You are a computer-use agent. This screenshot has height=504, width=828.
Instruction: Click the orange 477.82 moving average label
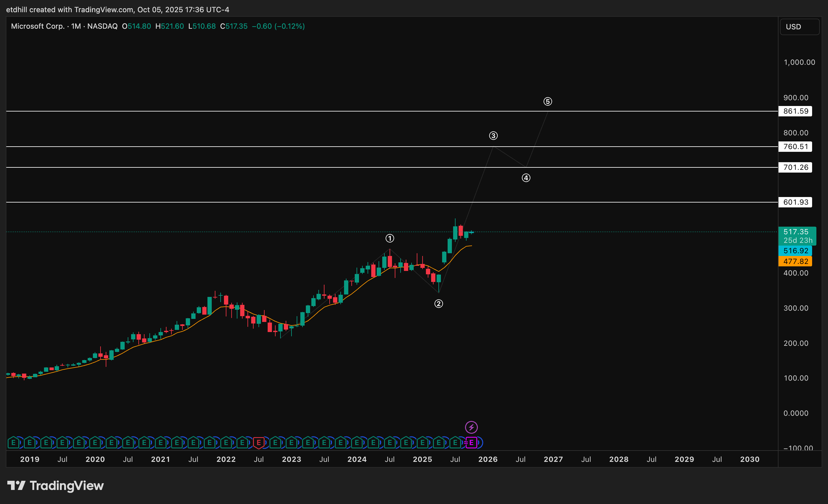pyautogui.click(x=795, y=261)
